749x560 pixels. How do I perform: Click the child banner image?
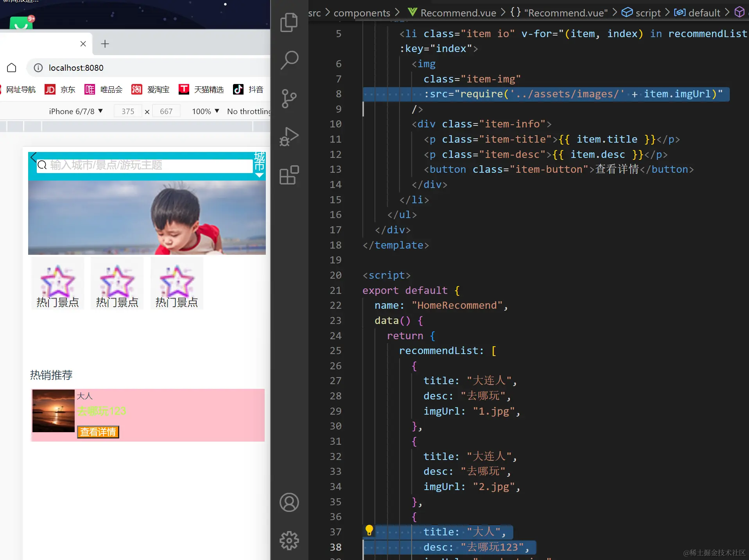tap(147, 218)
